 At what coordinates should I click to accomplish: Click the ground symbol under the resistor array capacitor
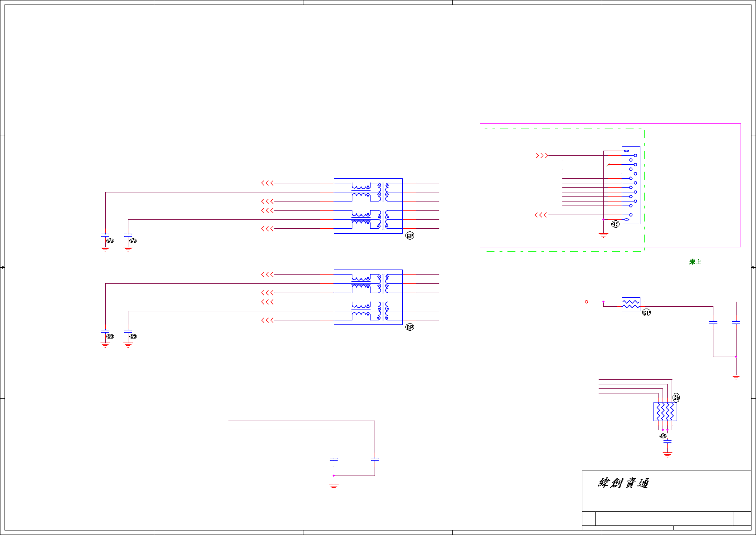coord(667,454)
